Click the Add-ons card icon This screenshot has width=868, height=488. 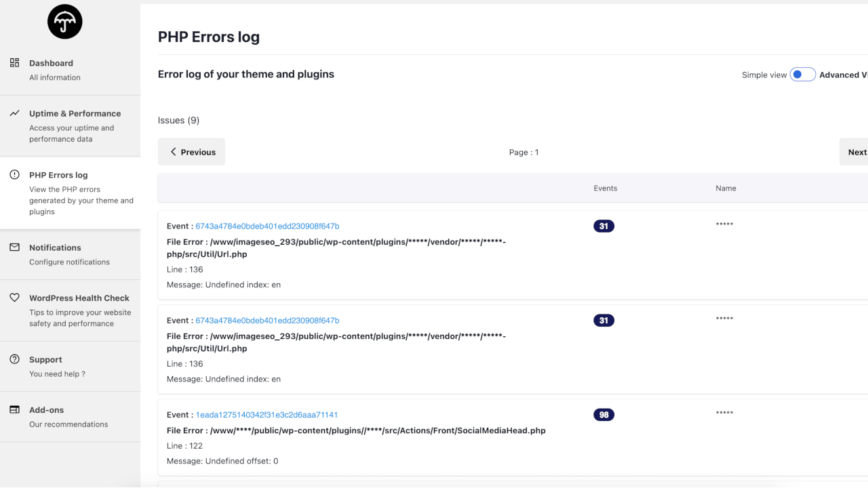pos(14,410)
